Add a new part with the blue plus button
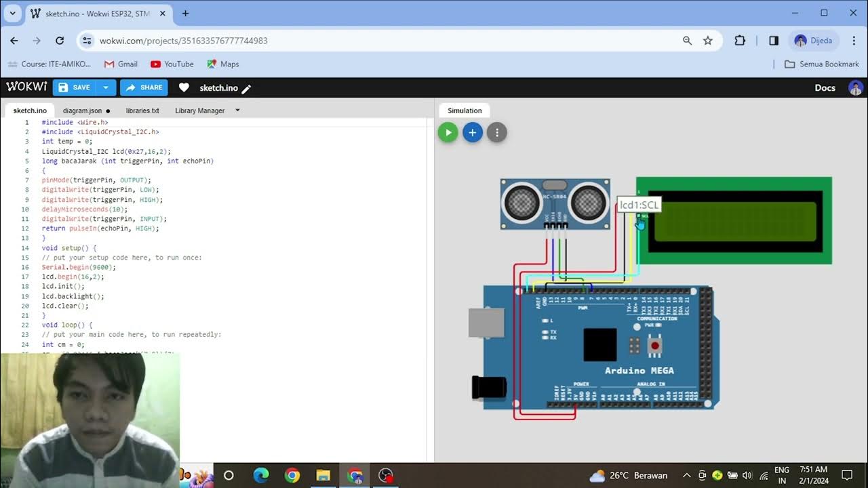The height and width of the screenshot is (488, 868). click(x=473, y=132)
